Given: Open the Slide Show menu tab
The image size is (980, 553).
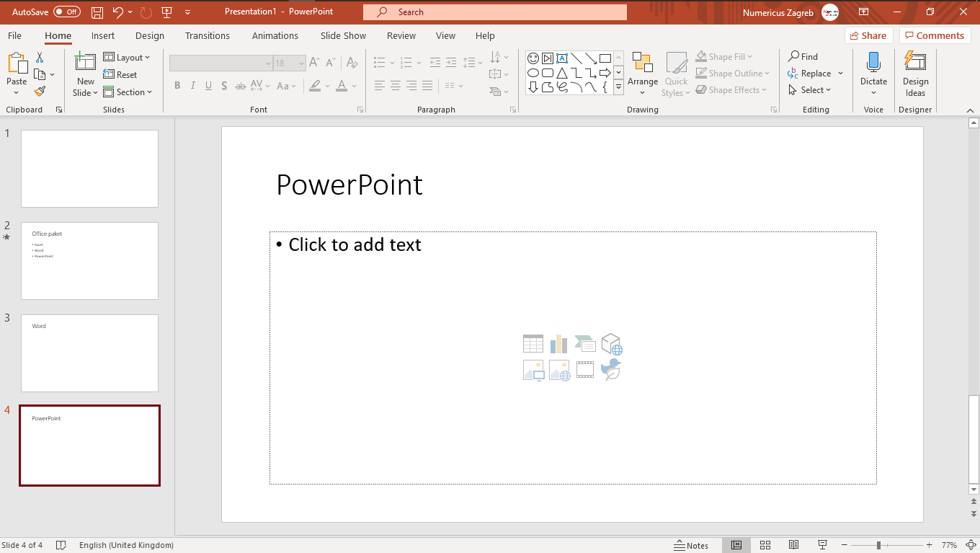Looking at the screenshot, I should coord(343,35).
